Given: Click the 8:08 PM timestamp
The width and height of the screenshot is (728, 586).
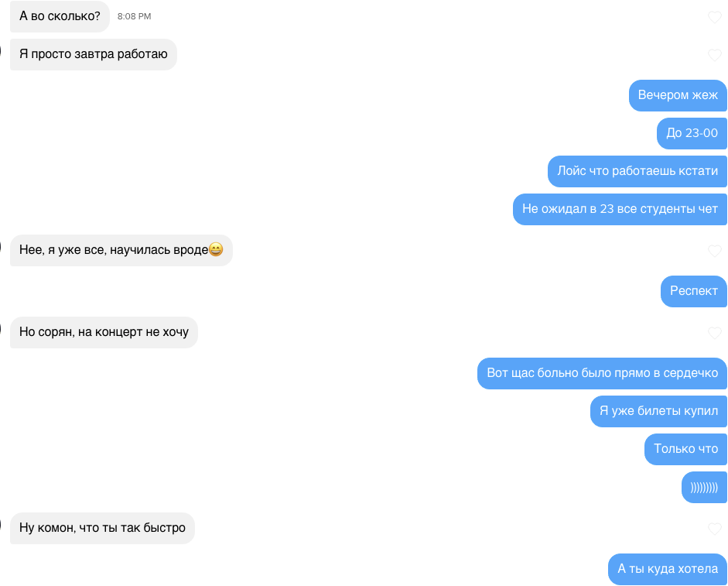Looking at the screenshot, I should click(x=134, y=16).
